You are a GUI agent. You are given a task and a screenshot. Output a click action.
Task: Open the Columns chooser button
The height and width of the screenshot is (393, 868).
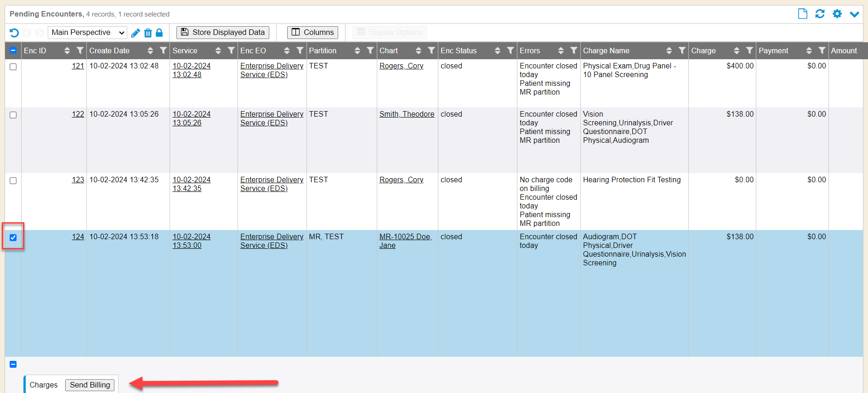coord(312,33)
